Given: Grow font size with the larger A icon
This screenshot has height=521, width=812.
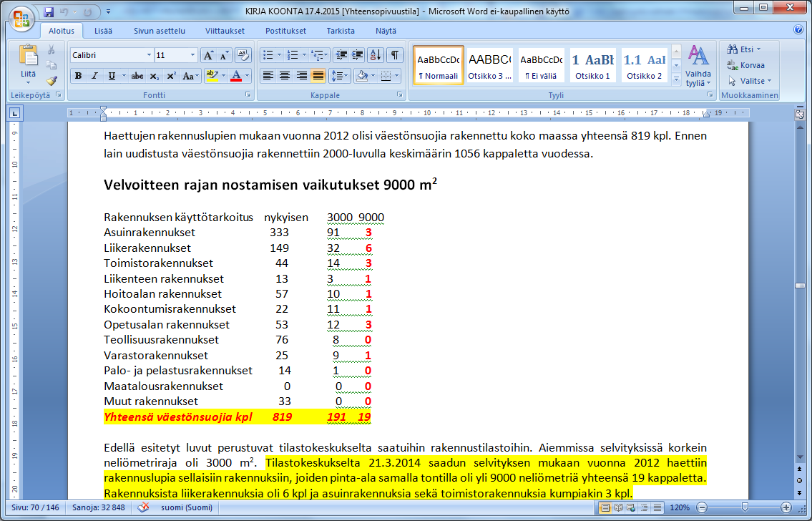Looking at the screenshot, I should [x=207, y=55].
